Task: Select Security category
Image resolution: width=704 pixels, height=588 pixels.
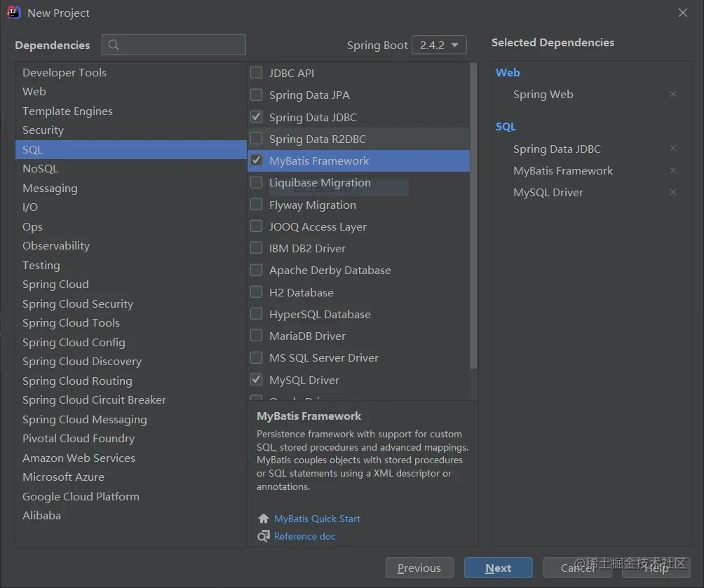Action: 130,130
